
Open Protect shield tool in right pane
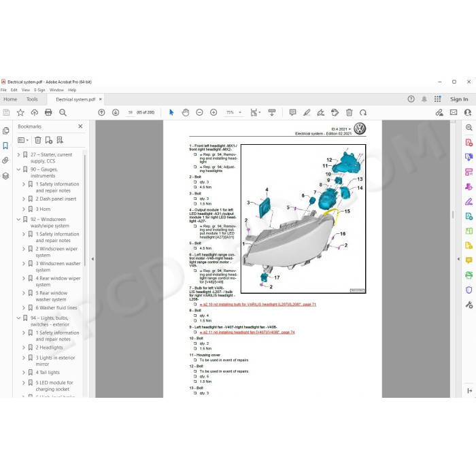(x=469, y=290)
